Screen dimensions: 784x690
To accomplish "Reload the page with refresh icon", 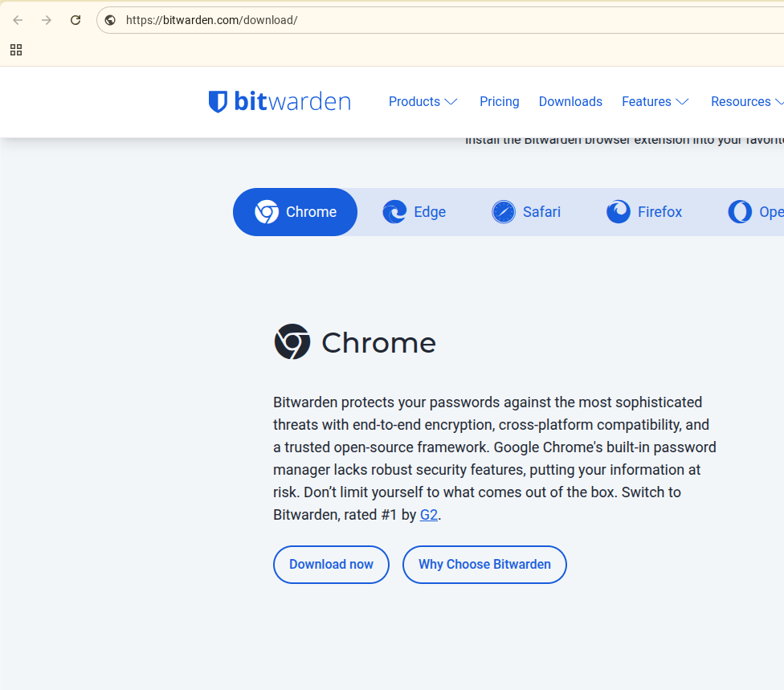I will tap(76, 20).
